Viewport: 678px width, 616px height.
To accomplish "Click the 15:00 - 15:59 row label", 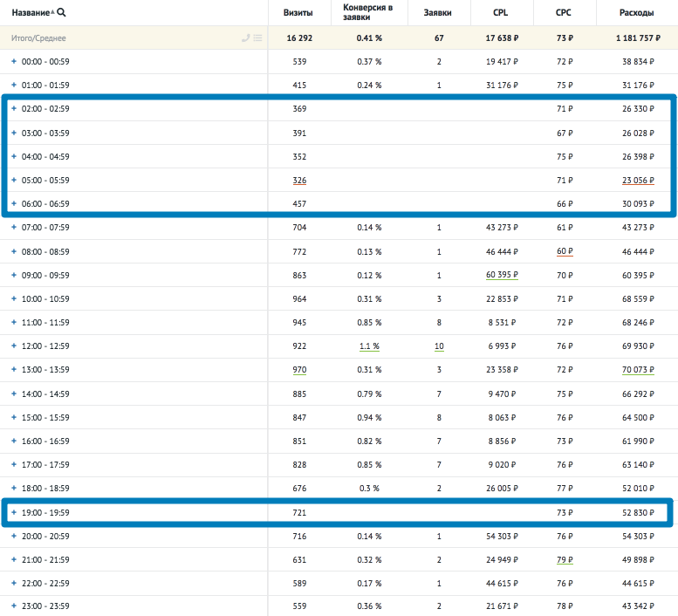I will (45, 417).
